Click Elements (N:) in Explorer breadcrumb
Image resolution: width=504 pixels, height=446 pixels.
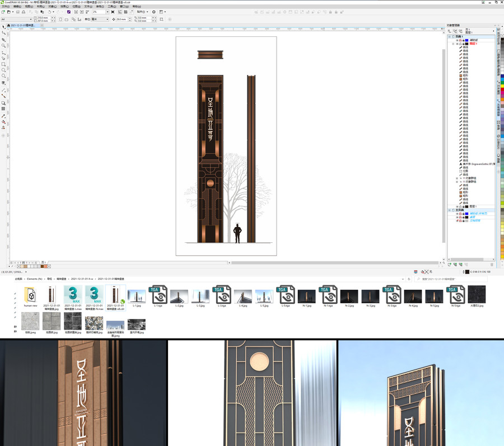click(34, 279)
